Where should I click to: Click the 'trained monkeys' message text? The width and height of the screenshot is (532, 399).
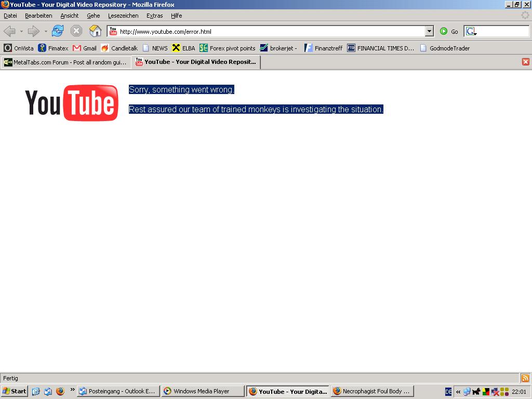coord(256,109)
